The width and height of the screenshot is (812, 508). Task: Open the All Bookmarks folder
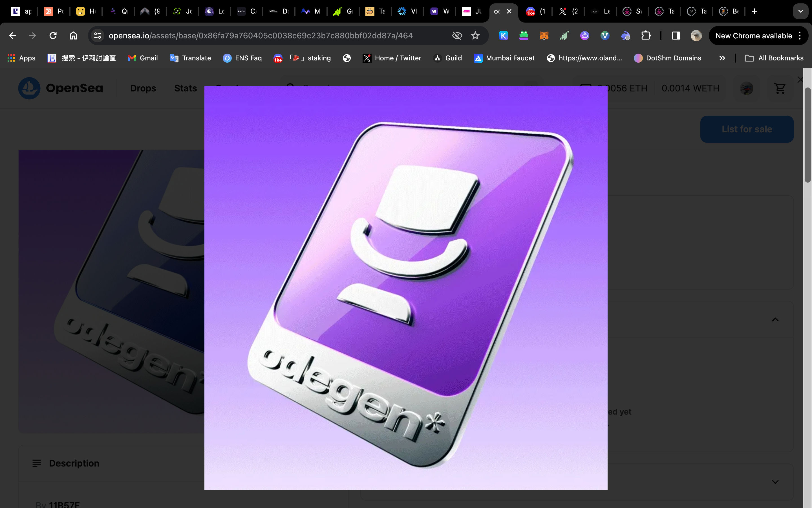(x=774, y=58)
